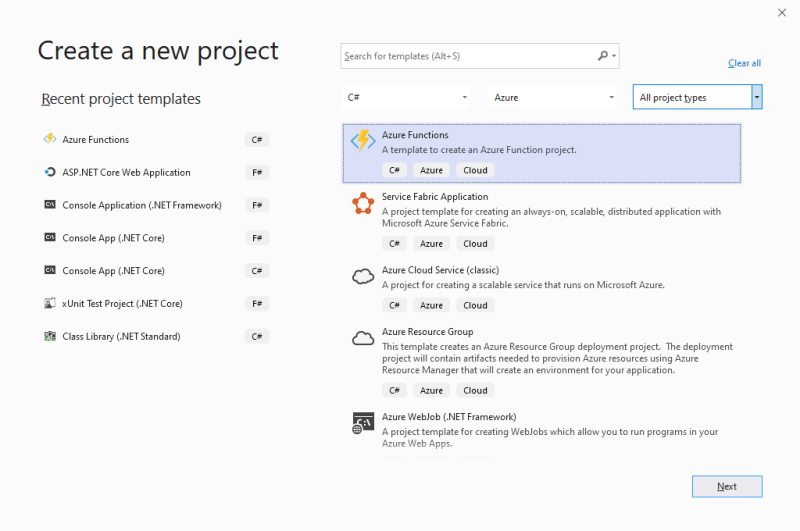Click the project types dropdown arrow button
Screen dimensions: 800x531
point(757,97)
